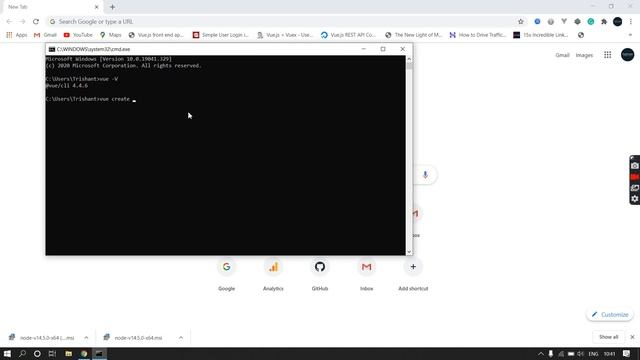Open the How to Drive Traffic bookmark
Viewport: 640px width, 360px height.
tap(478, 35)
